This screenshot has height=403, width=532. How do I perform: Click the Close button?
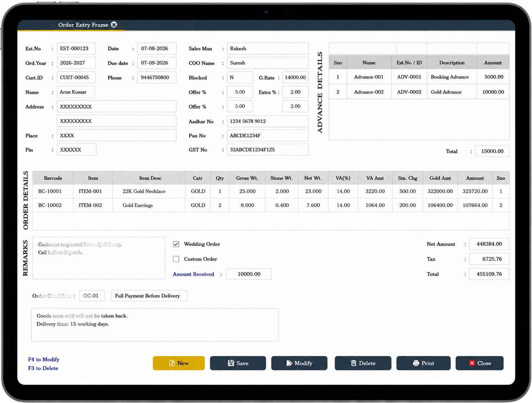479,363
